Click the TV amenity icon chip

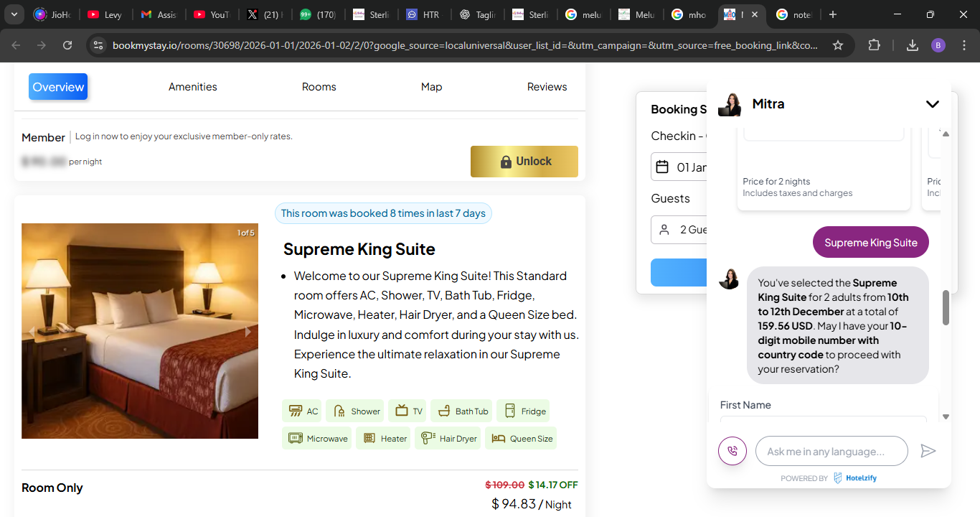point(407,411)
